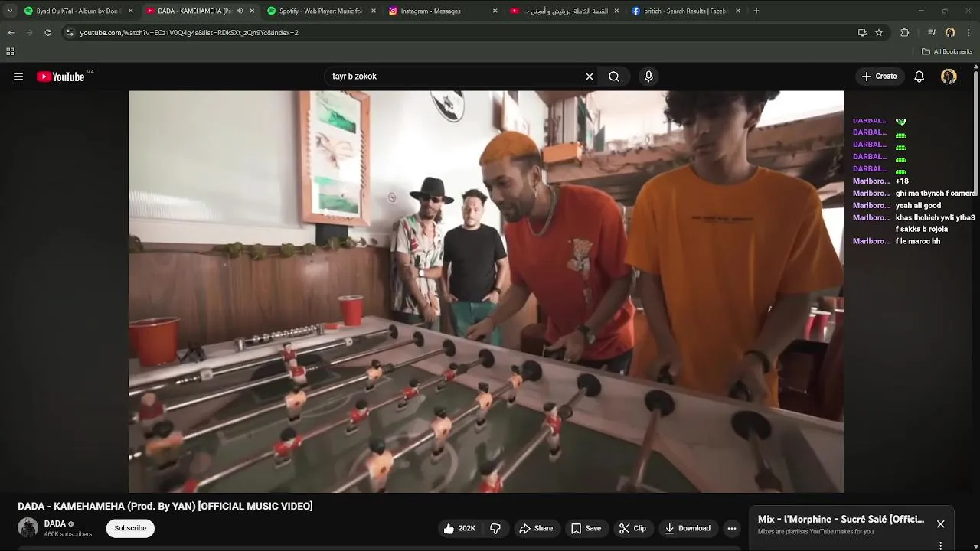Open Chrome three-dot menu
Screen dimensions: 980x551
click(x=969, y=32)
